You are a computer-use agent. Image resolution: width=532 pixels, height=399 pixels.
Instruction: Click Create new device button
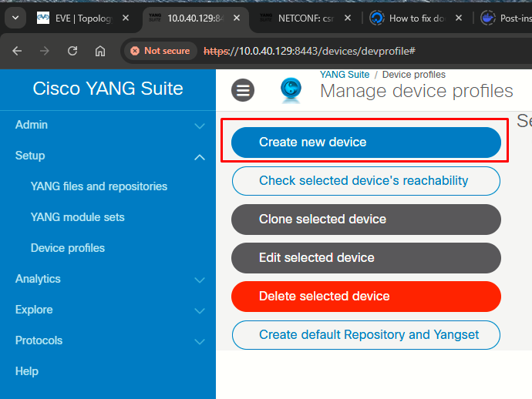[366, 142]
